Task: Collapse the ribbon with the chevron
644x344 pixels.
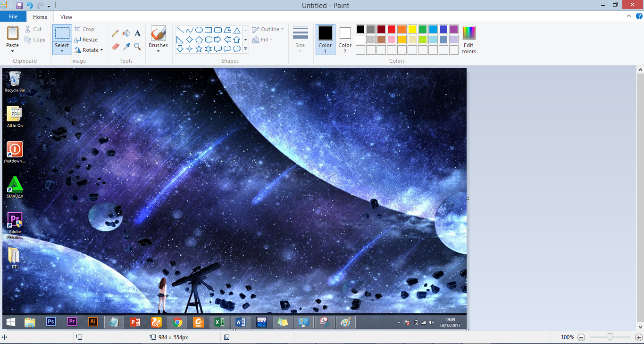Action: pos(628,16)
